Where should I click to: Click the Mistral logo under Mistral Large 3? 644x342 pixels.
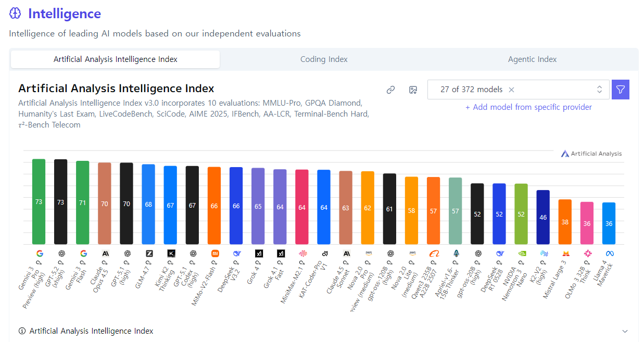(x=565, y=254)
